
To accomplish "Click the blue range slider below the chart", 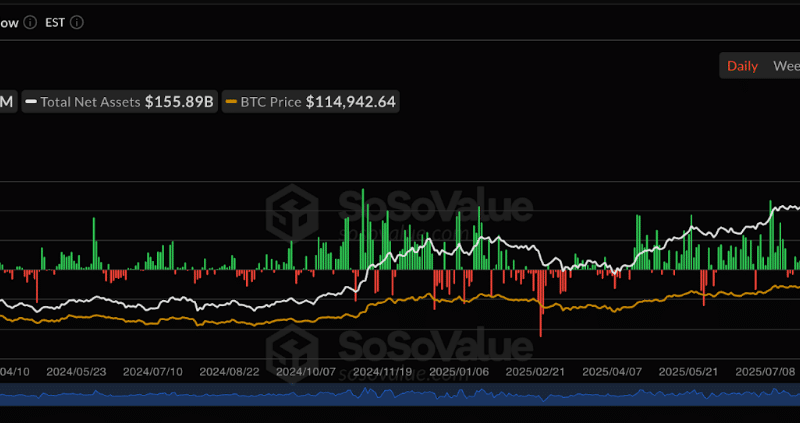I will [400, 397].
